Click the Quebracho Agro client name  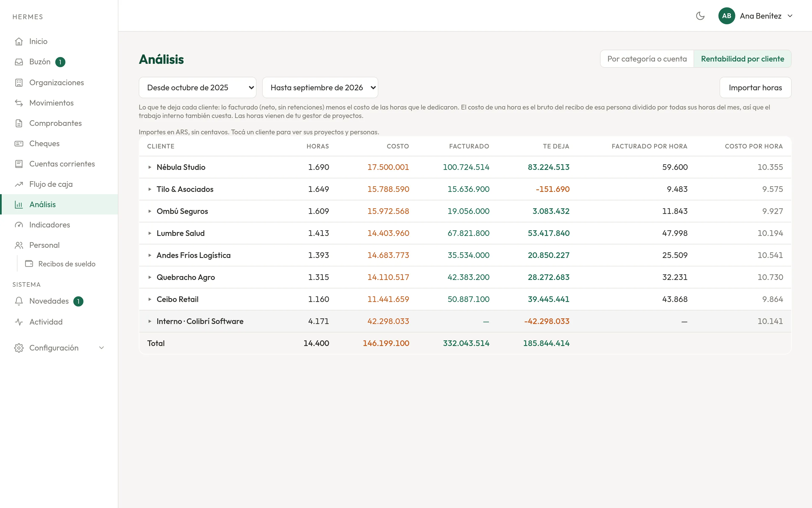(x=186, y=277)
